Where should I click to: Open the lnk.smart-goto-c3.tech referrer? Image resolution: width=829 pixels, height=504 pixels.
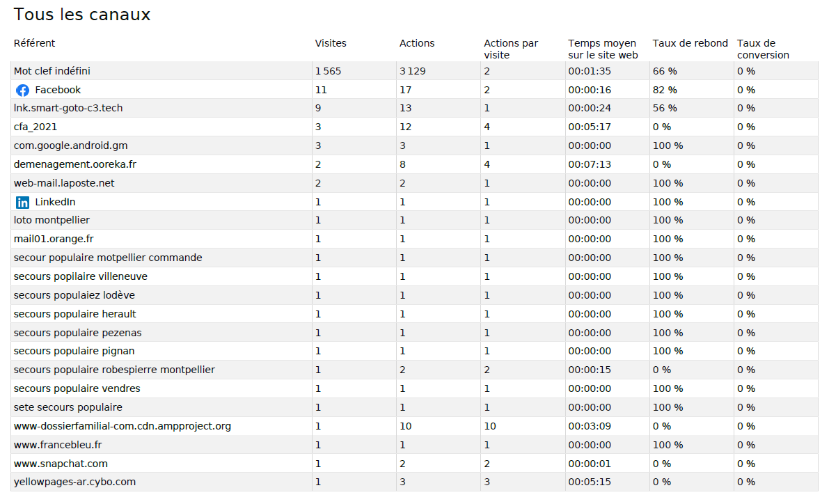tap(68, 108)
